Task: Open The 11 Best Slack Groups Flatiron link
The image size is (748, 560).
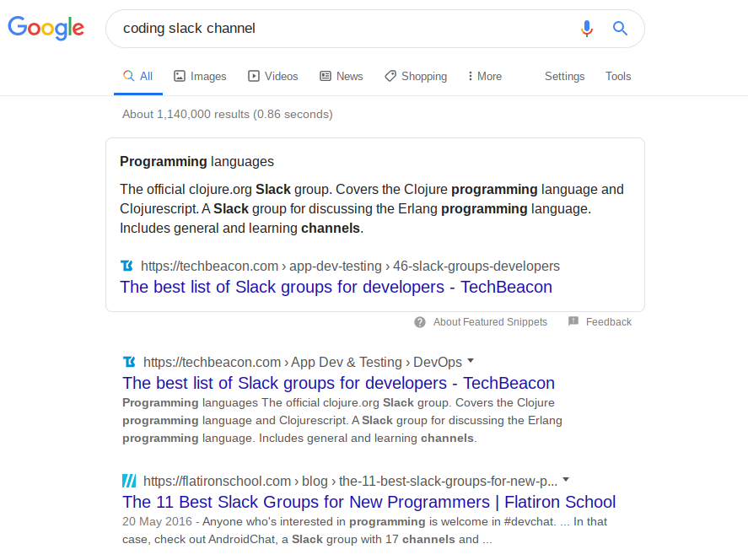Action: (369, 502)
